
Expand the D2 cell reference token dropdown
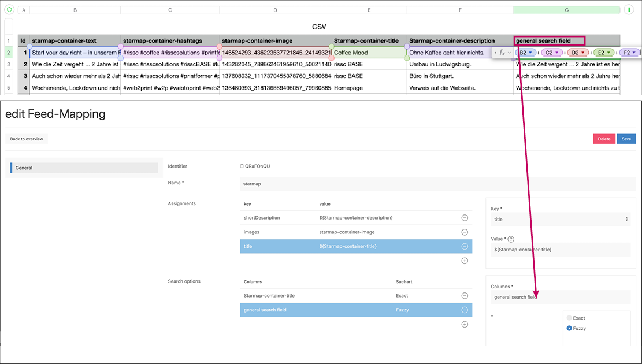click(x=582, y=53)
